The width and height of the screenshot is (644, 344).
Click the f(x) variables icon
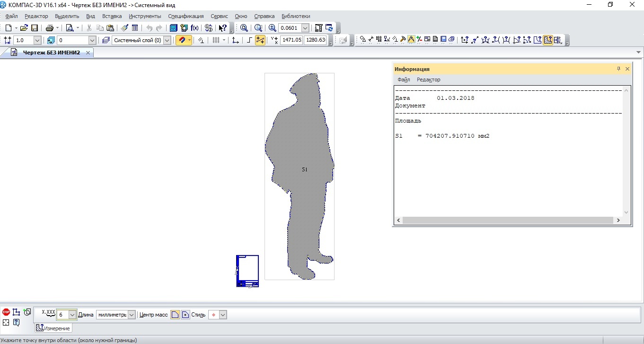click(x=194, y=28)
